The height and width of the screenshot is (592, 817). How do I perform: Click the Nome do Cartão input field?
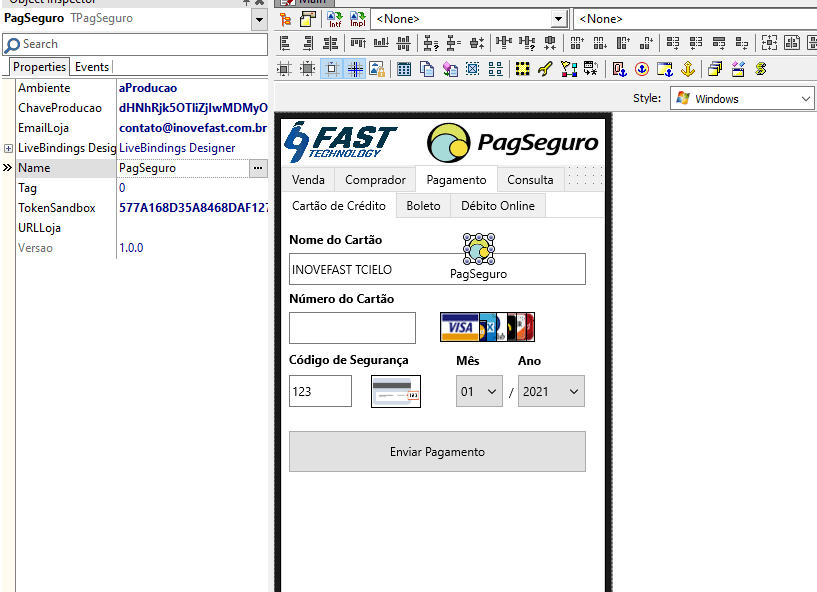(x=437, y=269)
